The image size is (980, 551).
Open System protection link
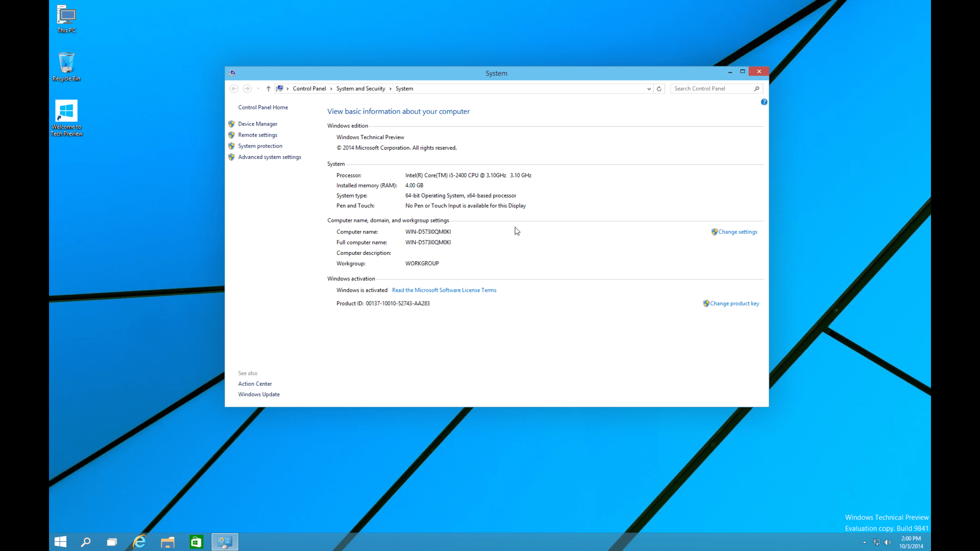[260, 146]
